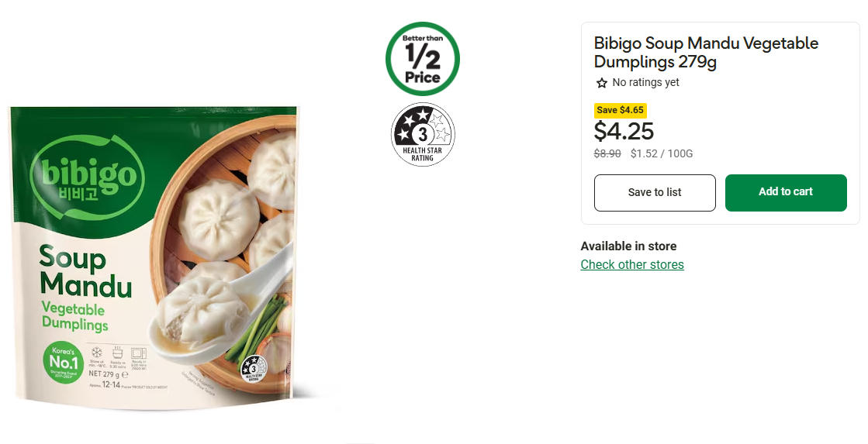Click the Bibigo Soup Mandu product title

point(706,53)
